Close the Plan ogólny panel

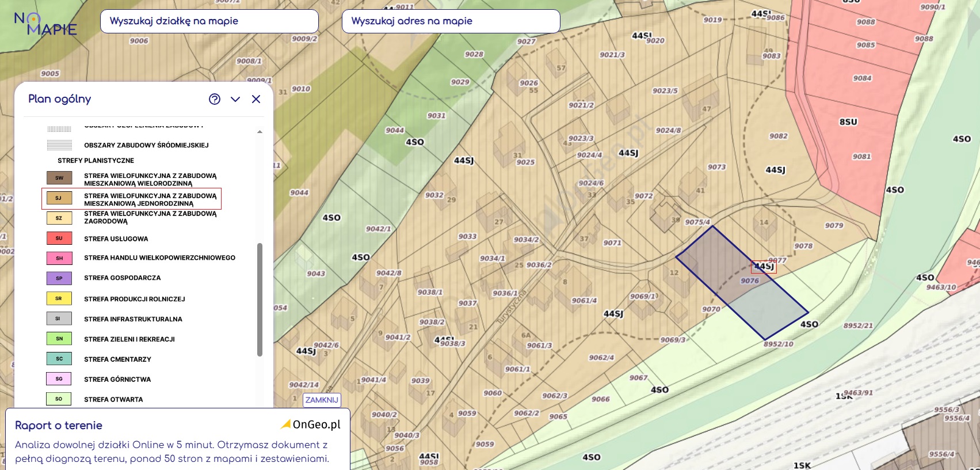[x=256, y=99]
